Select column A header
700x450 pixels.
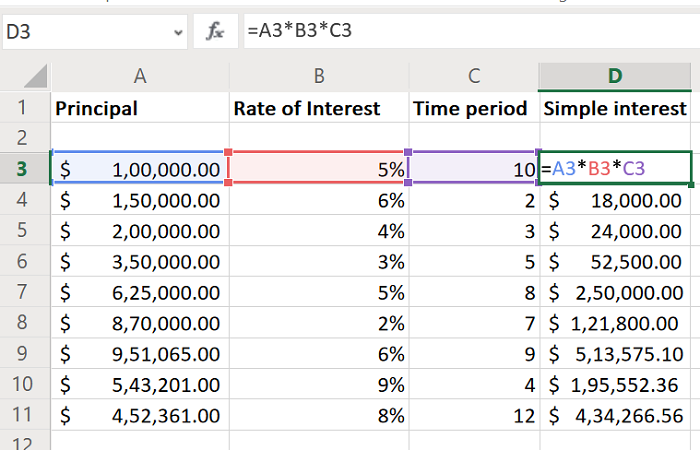[139, 76]
